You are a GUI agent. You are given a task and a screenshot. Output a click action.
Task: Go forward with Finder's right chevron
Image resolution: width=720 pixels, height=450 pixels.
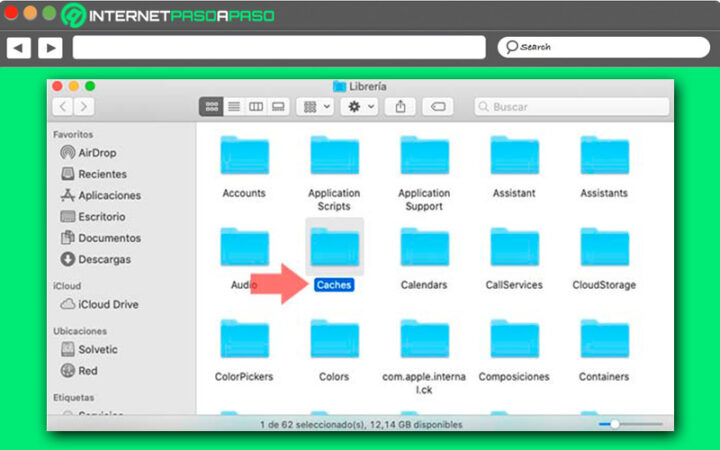coord(85,106)
